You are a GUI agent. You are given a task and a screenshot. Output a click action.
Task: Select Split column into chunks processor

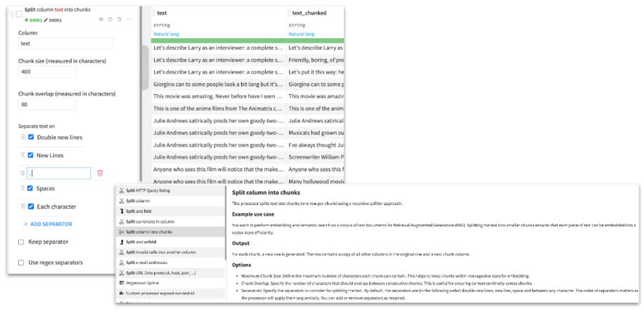pyautogui.click(x=148, y=232)
